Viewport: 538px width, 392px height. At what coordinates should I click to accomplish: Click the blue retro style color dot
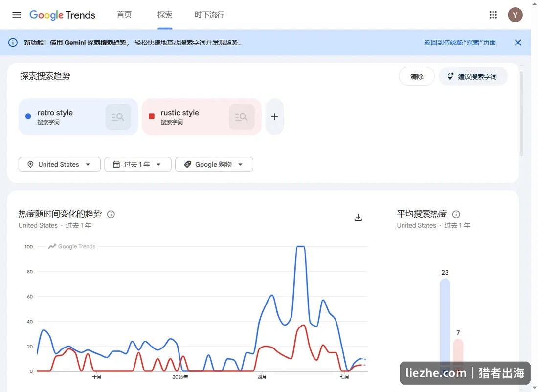point(28,116)
